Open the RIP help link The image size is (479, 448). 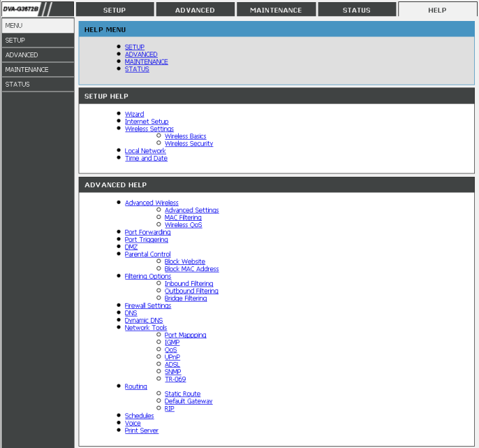169,408
